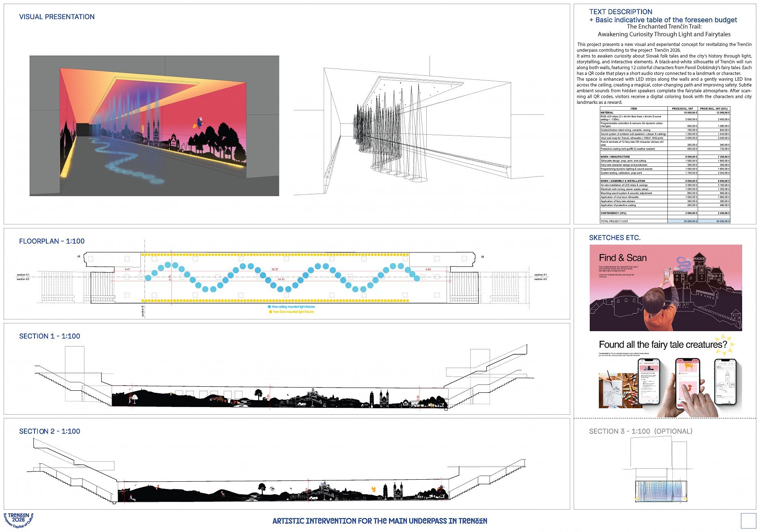Click 'Found all the fairy tale creatures?' text
Viewport: 760px width, 532px height.
pos(663,345)
